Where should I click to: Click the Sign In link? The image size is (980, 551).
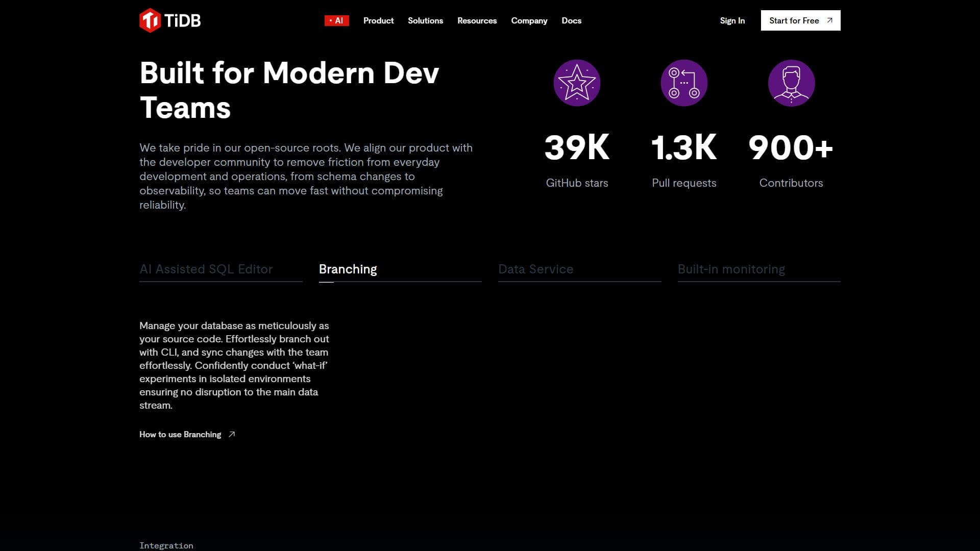(x=732, y=20)
